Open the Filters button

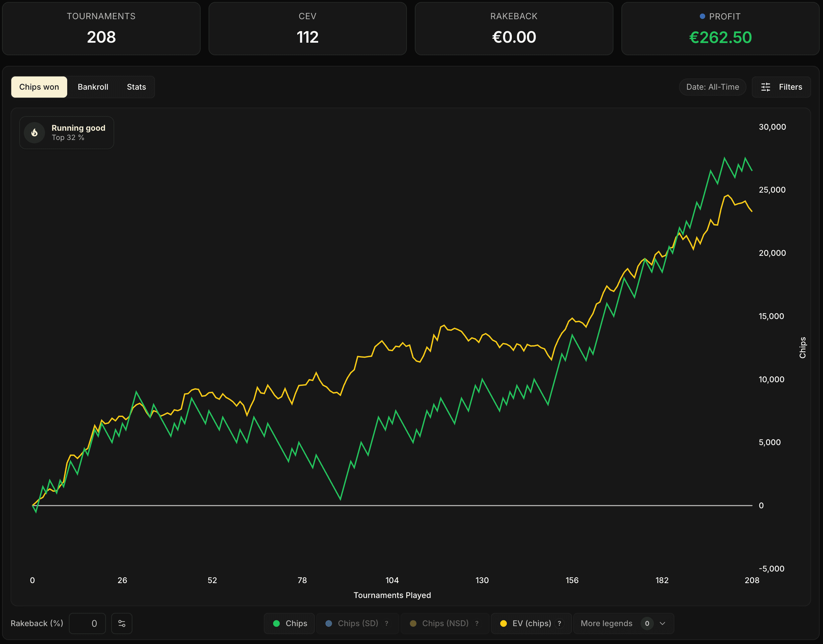click(781, 87)
